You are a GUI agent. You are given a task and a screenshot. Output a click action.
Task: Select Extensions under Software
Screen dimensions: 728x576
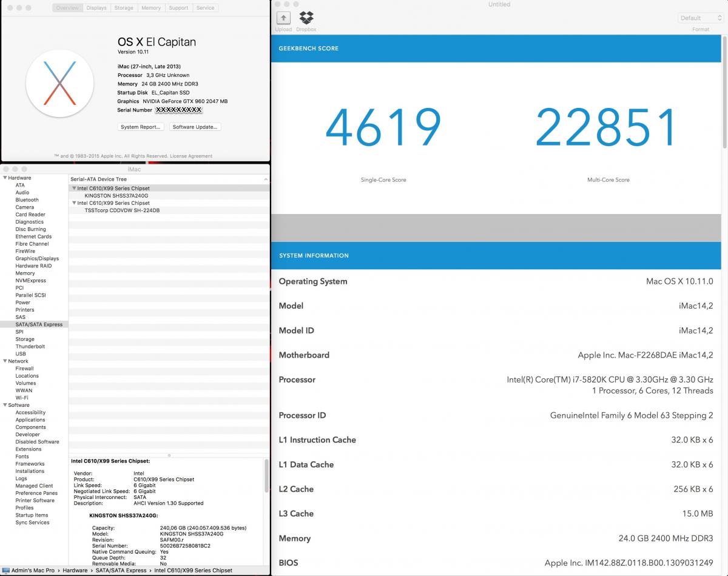pyautogui.click(x=29, y=449)
